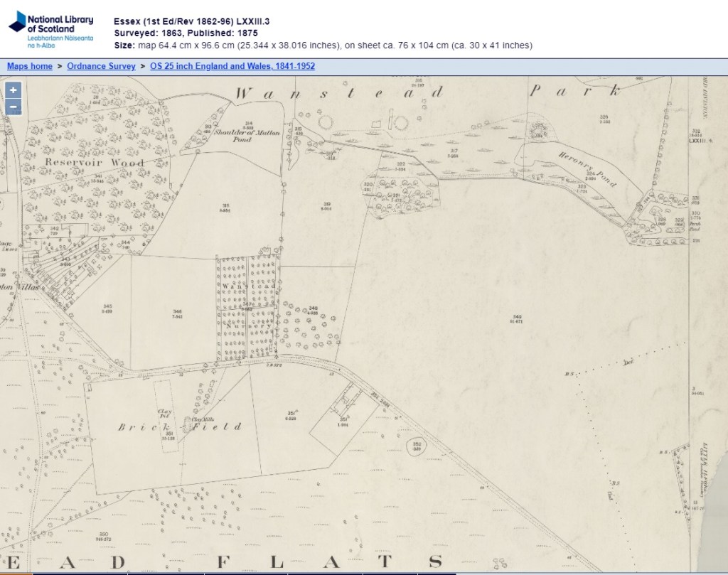The height and width of the screenshot is (575, 728).
Task: Click field parcel number 319 on map
Action: point(326,206)
